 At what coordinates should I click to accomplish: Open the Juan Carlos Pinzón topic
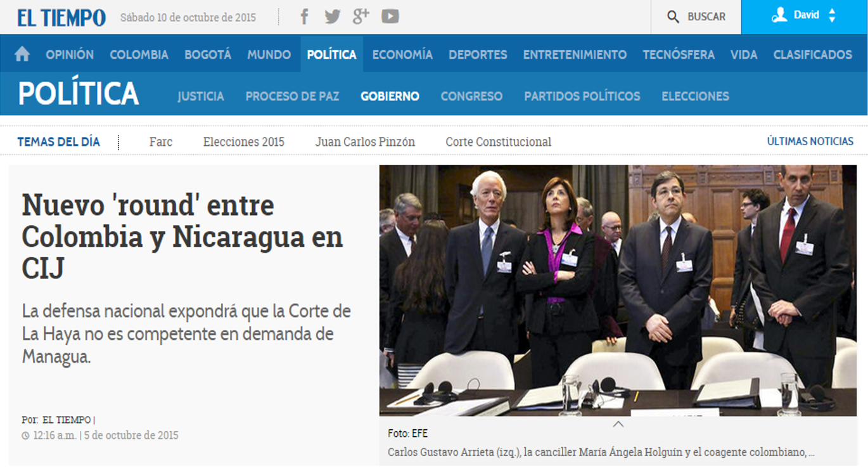365,142
